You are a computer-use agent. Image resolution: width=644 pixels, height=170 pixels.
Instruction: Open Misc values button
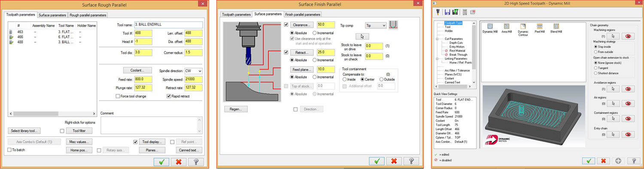(79, 142)
